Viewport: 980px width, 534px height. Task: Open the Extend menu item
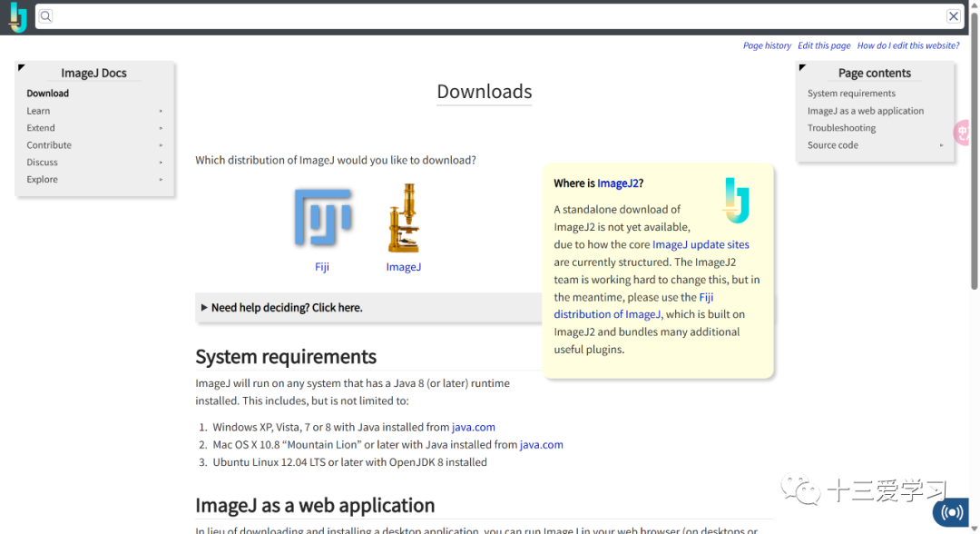click(41, 127)
